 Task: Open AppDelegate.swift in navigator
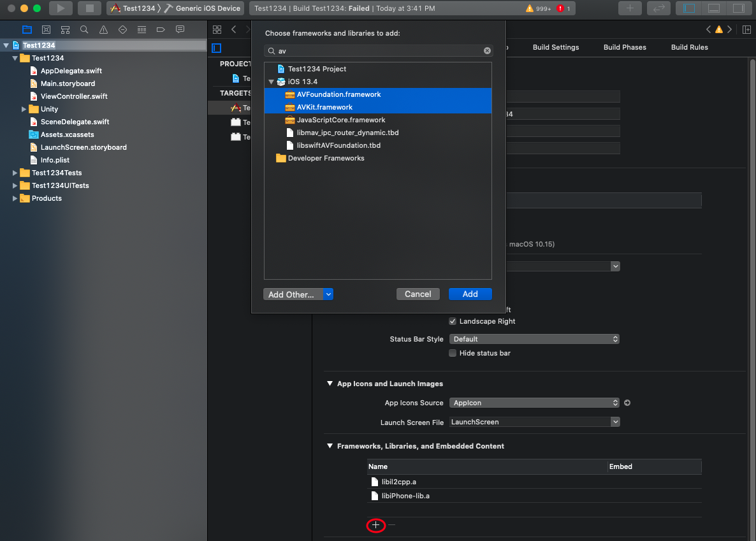[71, 71]
